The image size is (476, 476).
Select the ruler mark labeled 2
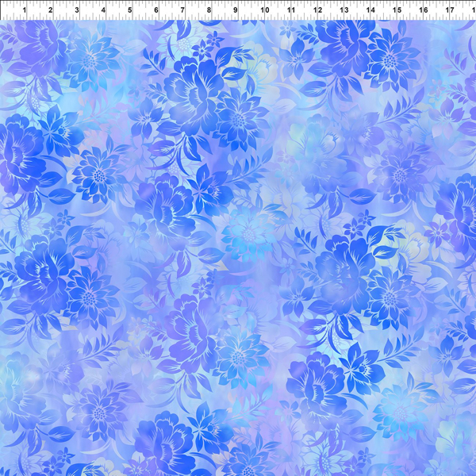coord(50,10)
